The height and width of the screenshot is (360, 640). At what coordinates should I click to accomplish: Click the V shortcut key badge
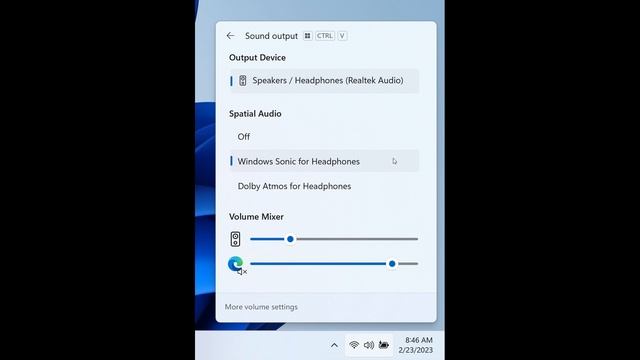[342, 36]
